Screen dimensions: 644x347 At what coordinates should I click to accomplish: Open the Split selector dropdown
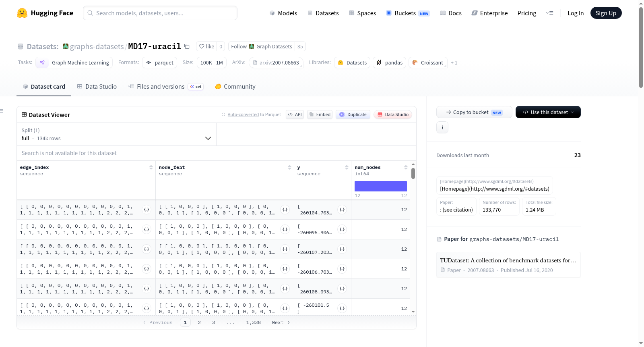tap(116, 134)
